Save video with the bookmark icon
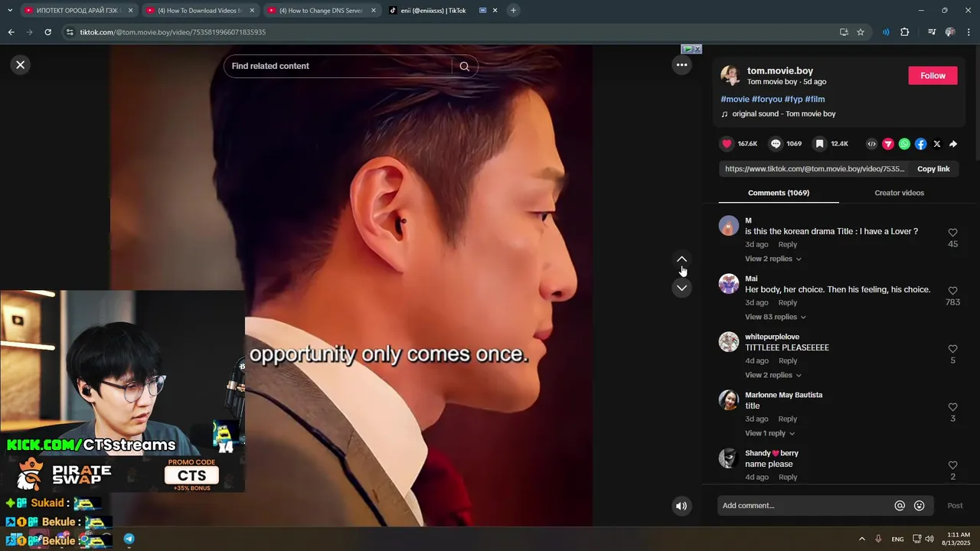Screen dimensions: 980x551 click(x=819, y=144)
